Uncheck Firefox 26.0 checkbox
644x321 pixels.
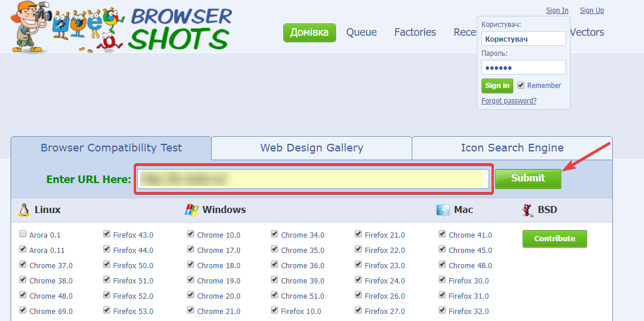point(358,295)
